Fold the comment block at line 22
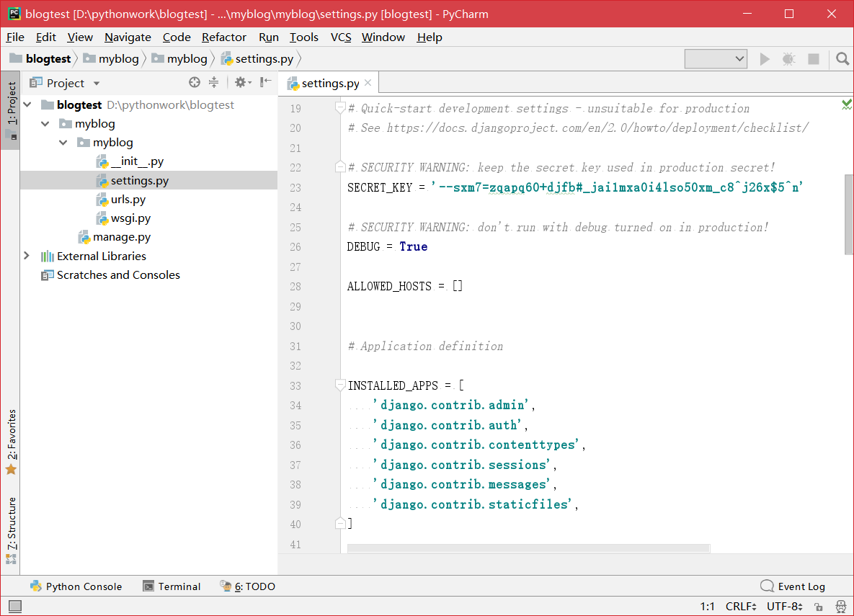The image size is (854, 616). pyautogui.click(x=340, y=166)
